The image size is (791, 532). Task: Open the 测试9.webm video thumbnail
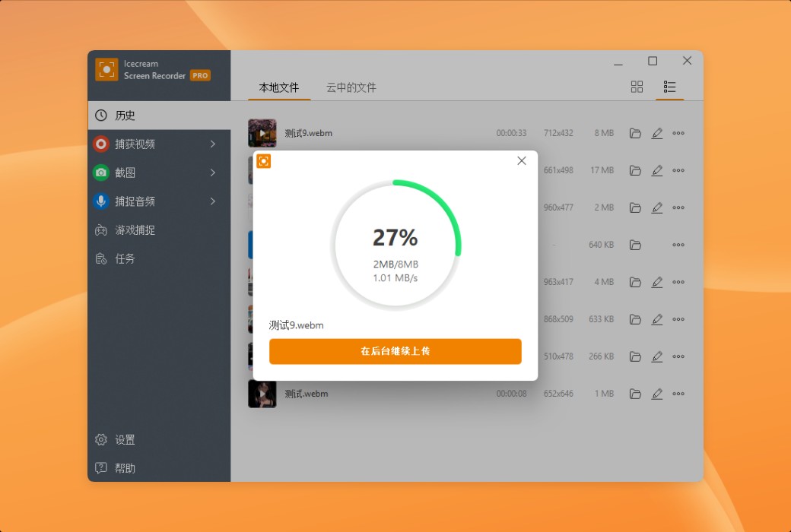pos(262,132)
